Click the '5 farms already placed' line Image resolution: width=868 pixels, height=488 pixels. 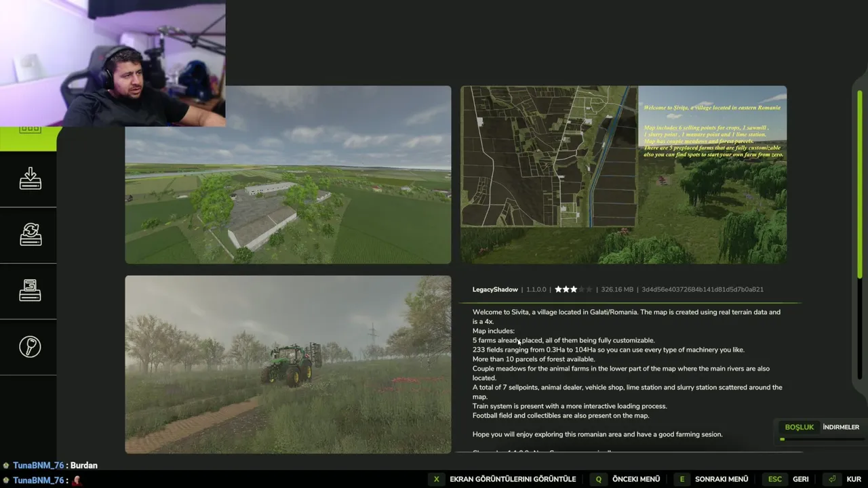(564, 340)
